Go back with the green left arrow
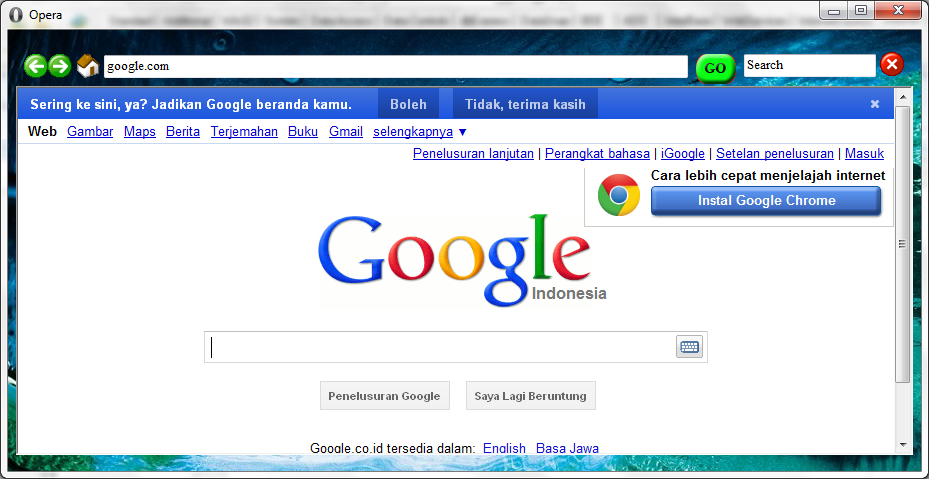This screenshot has width=929, height=479. click(36, 66)
